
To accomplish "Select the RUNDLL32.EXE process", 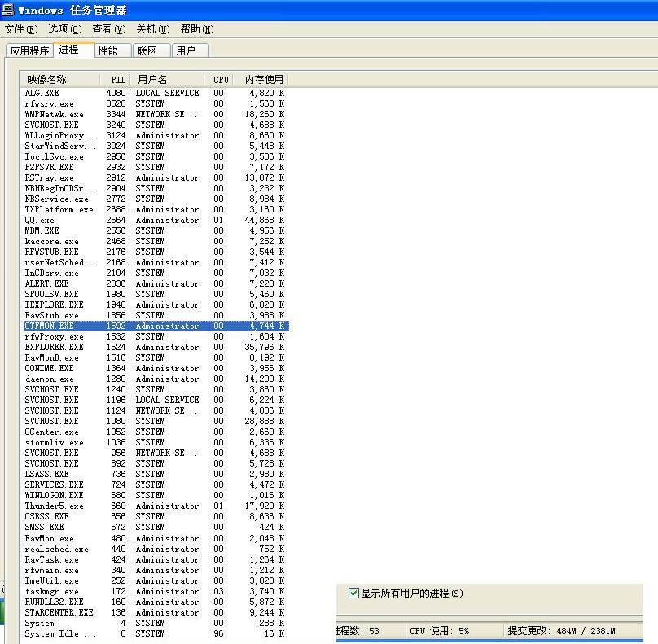I will tap(156, 602).
